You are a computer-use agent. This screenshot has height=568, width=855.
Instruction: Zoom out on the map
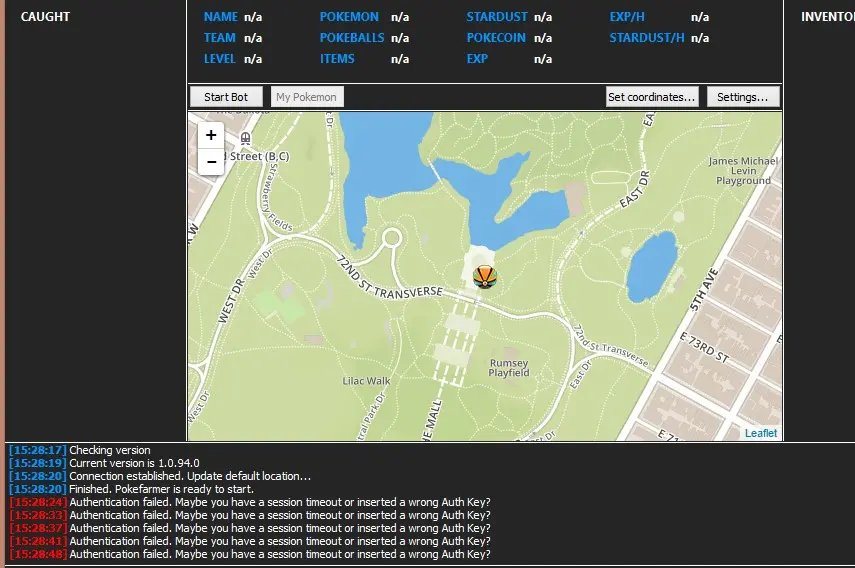tap(211, 161)
